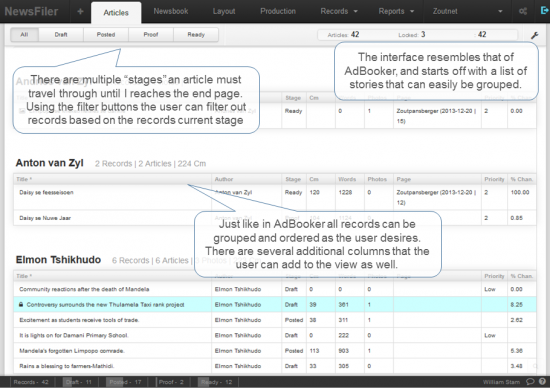Screen dimensions: 550x388
Task: Select 'It is lights on for Damani Primary School'
Action: 74,335
